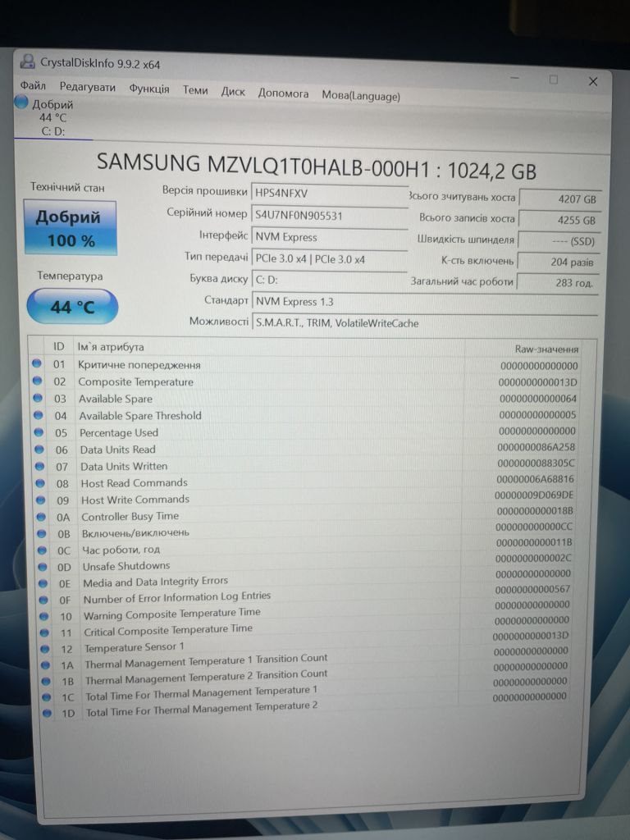Select the C: D: disk tab
The image size is (630, 840).
point(52,118)
